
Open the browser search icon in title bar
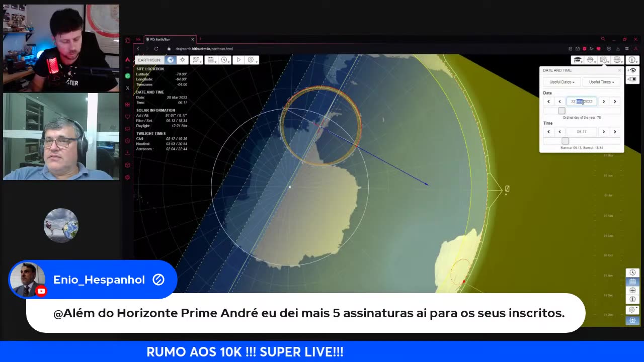click(x=603, y=39)
